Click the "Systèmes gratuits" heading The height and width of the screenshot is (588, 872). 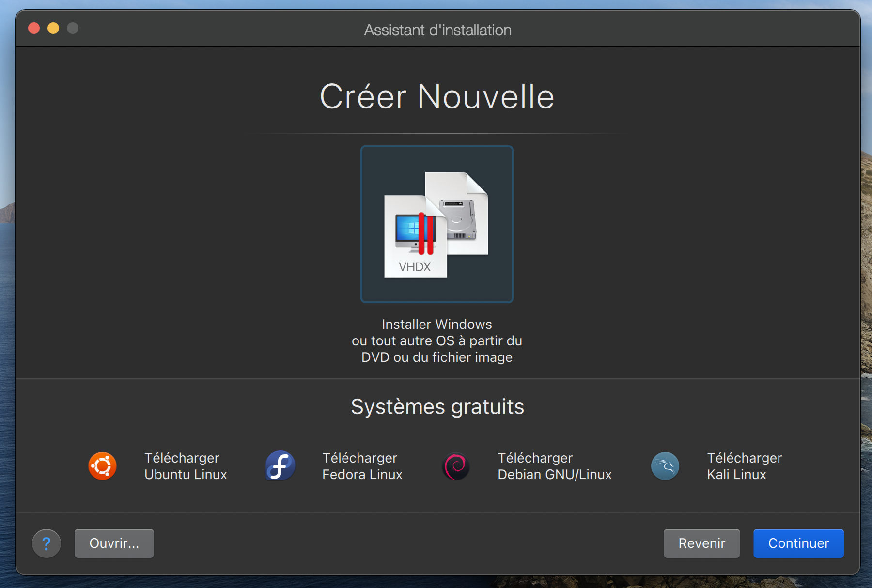pos(437,407)
